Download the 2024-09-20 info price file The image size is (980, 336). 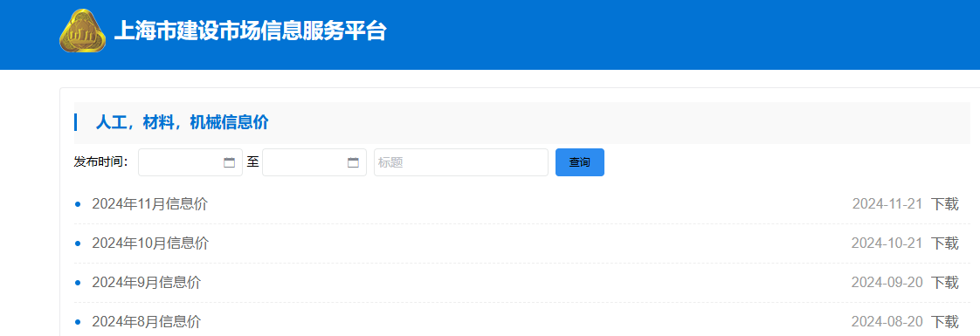[x=945, y=282]
